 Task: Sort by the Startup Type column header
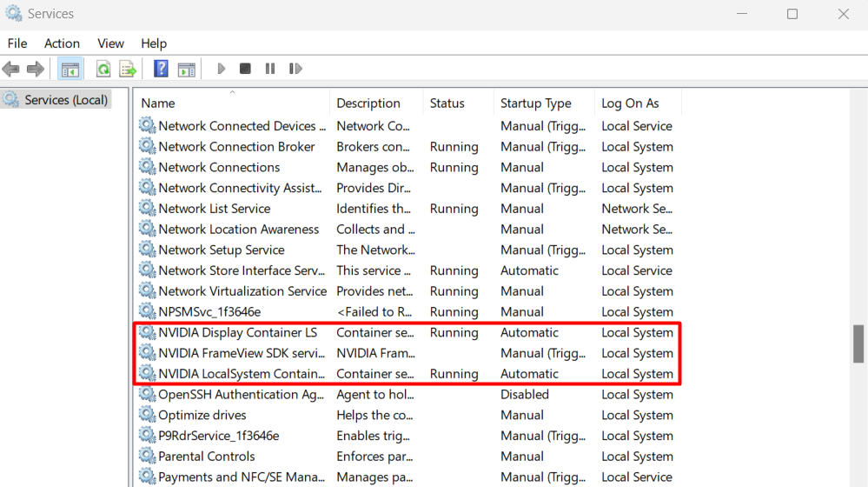(535, 103)
